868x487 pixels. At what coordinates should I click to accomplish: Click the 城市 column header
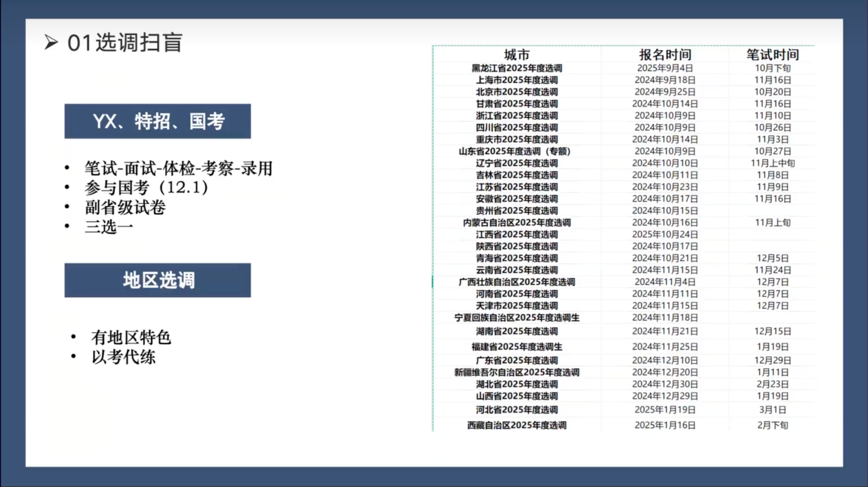point(517,55)
